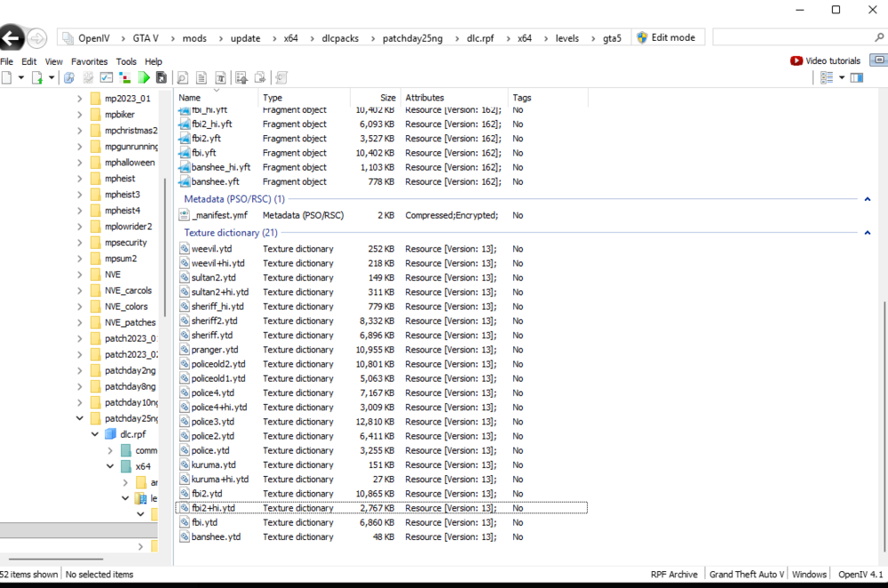Screen dimensions: 888x588
Task: Click the dark document shortcut toolbar icon
Action: tap(162, 77)
